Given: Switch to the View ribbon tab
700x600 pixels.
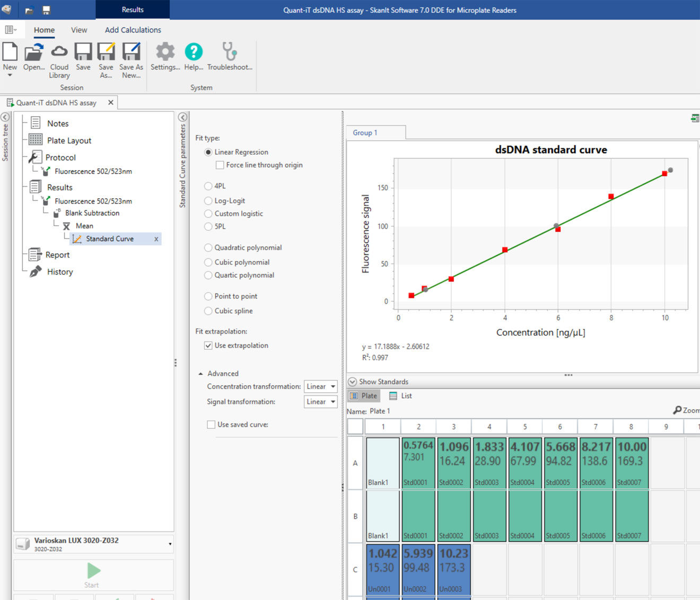Looking at the screenshot, I should coord(78,30).
